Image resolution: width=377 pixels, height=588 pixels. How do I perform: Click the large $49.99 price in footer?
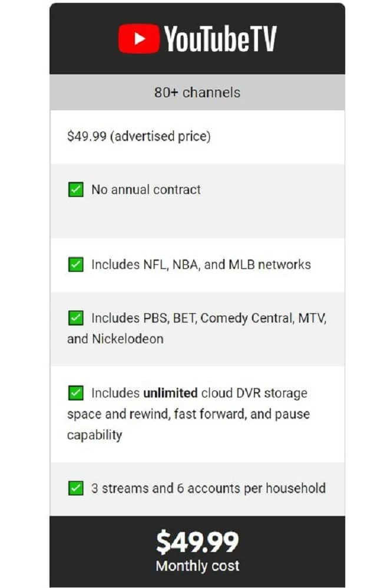(x=197, y=542)
